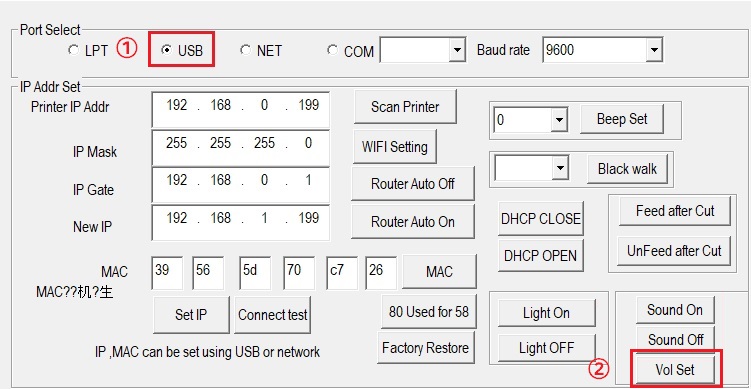Click Router Auto Off

point(412,184)
